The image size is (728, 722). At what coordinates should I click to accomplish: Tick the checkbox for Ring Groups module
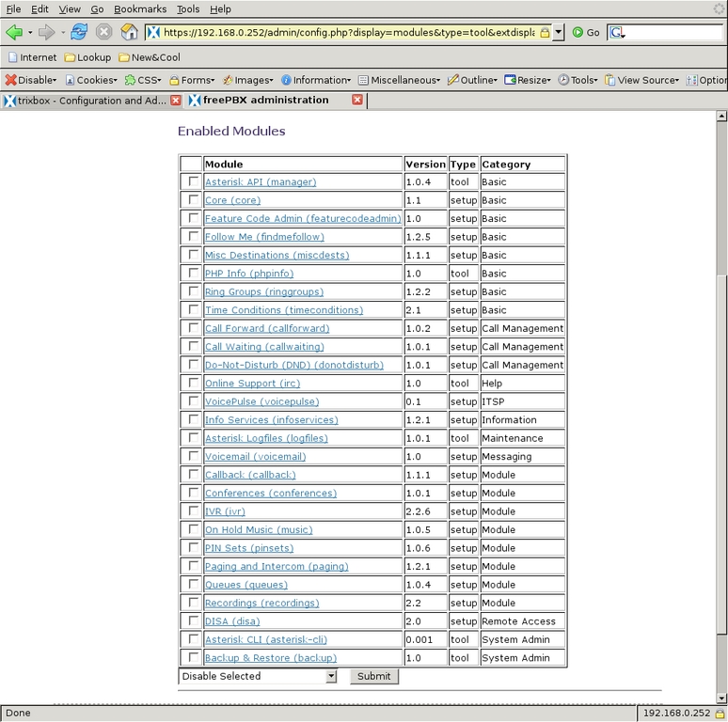tap(194, 291)
